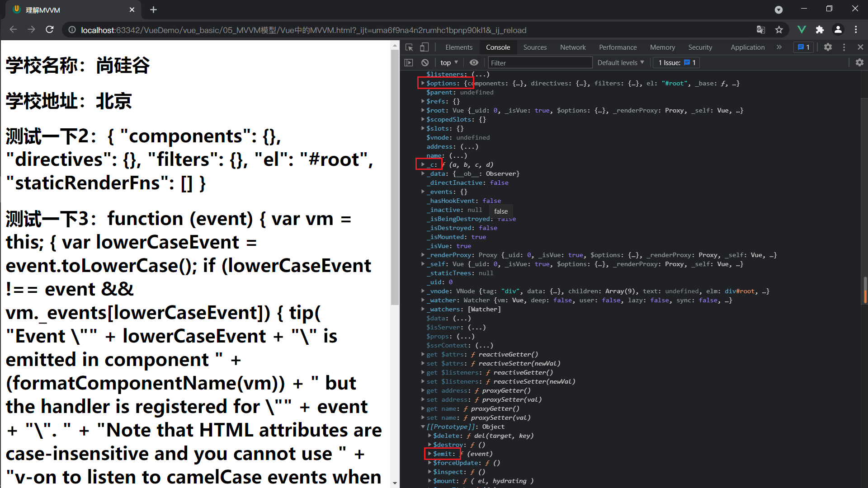The image size is (868, 488).
Task: Click the settings gear icon in DevTools
Action: click(x=828, y=47)
